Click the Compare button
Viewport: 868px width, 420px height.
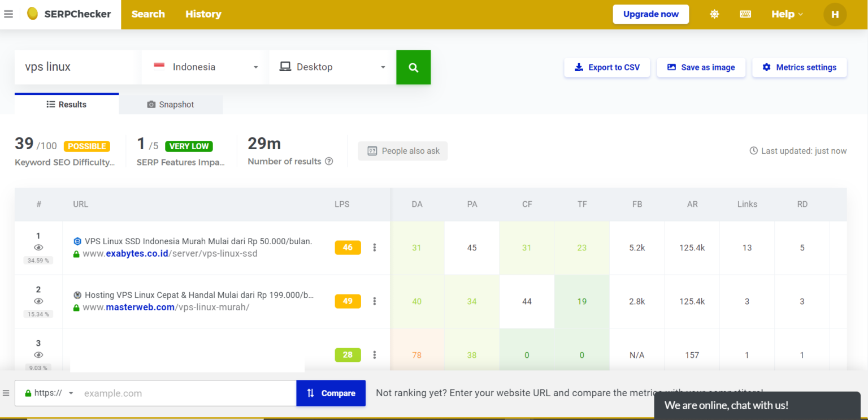pyautogui.click(x=331, y=393)
